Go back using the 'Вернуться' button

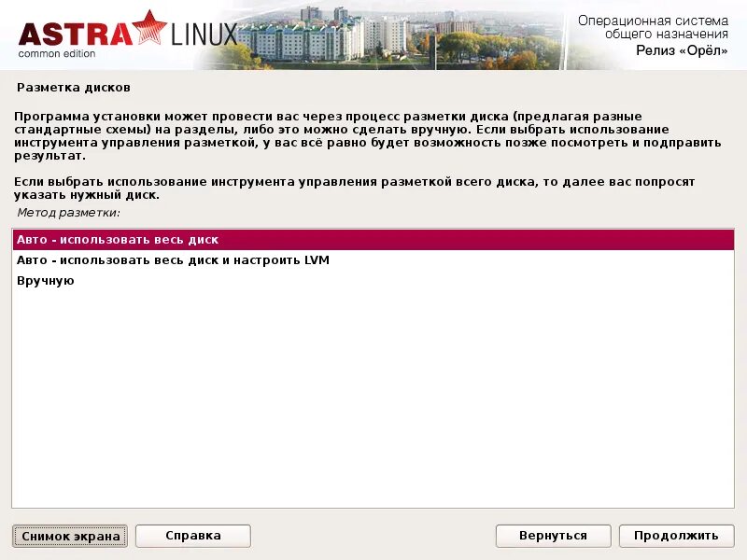[553, 536]
